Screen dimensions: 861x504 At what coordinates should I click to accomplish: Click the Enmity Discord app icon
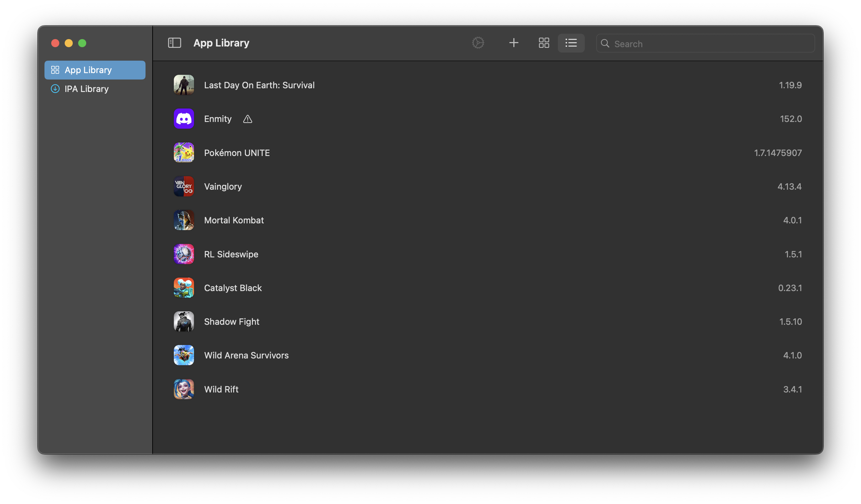pyautogui.click(x=184, y=119)
